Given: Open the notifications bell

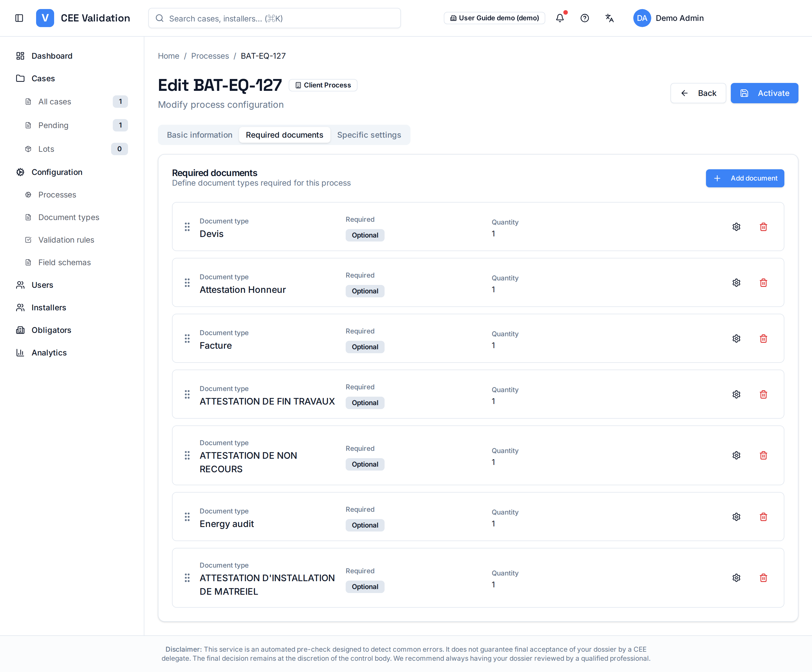Looking at the screenshot, I should pos(559,18).
